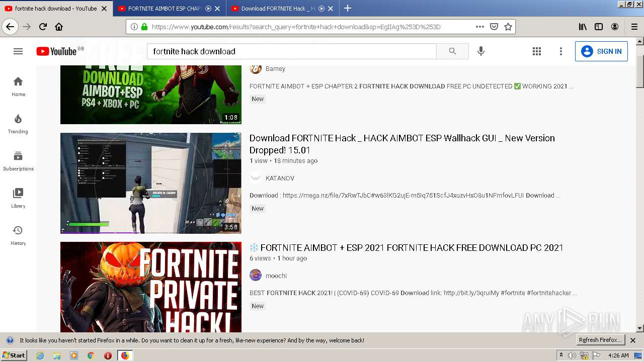Click the scrollbar down arrow
The image size is (644, 362).
640,328
